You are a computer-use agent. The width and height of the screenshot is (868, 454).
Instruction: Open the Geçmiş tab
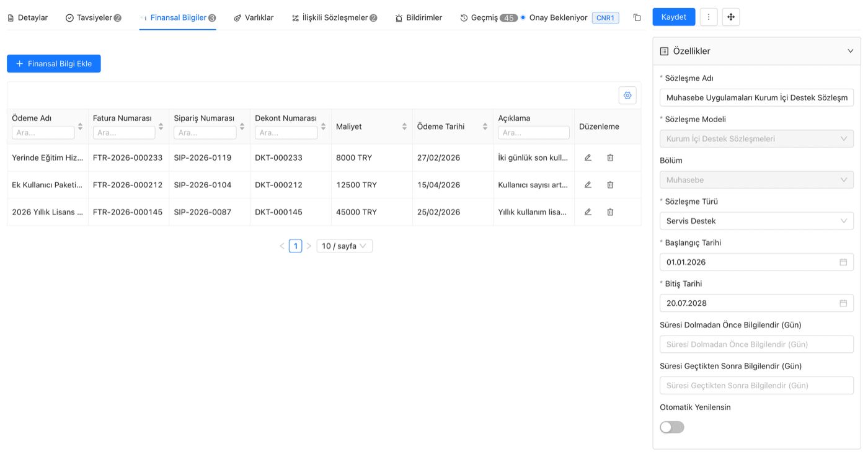coord(489,17)
